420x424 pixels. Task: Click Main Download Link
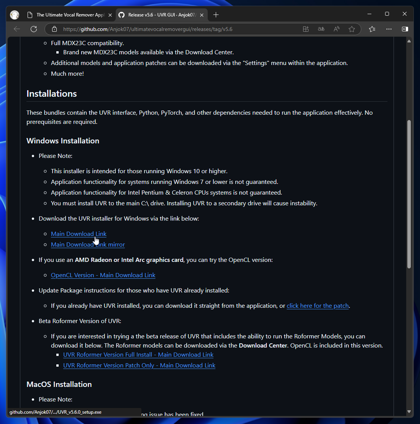[79, 234]
